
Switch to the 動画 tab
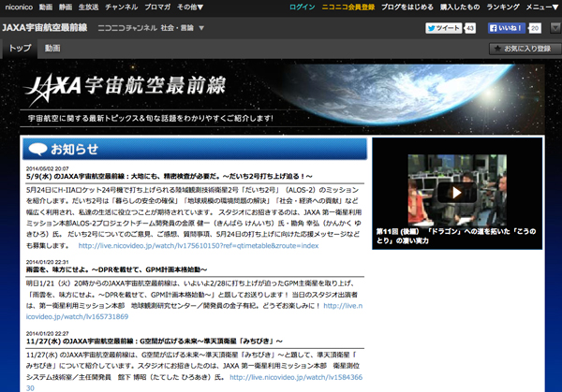click(x=52, y=48)
